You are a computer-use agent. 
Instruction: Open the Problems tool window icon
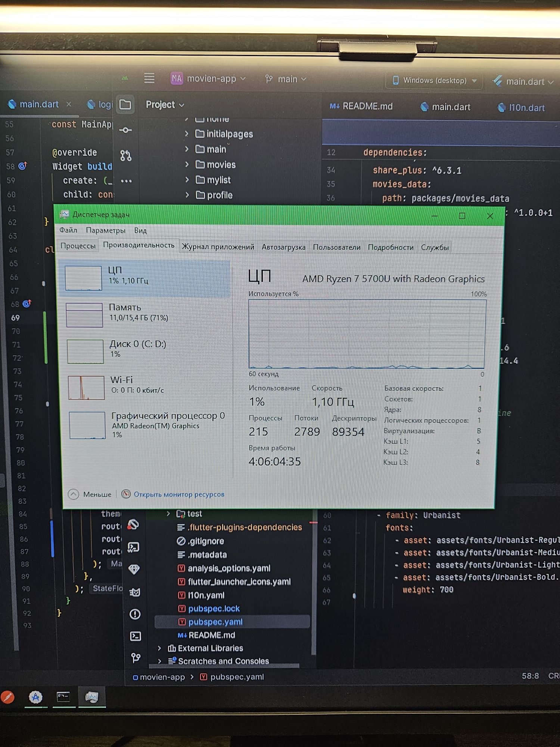tap(135, 614)
